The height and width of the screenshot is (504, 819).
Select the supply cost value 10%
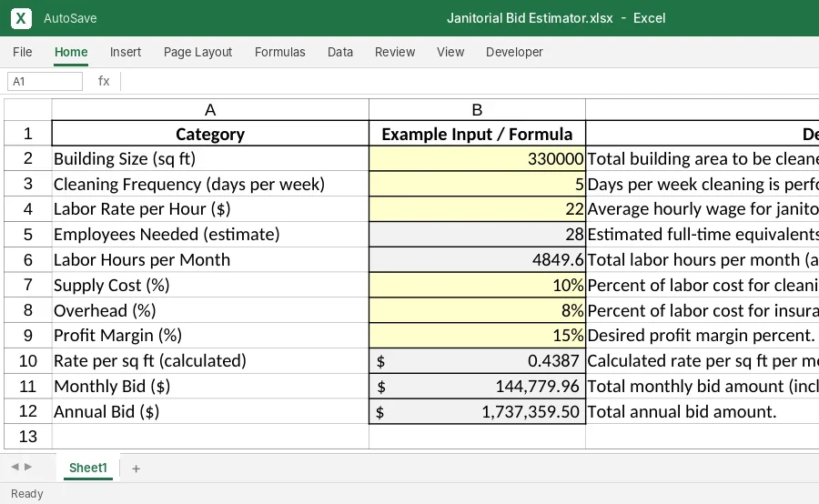coord(477,285)
